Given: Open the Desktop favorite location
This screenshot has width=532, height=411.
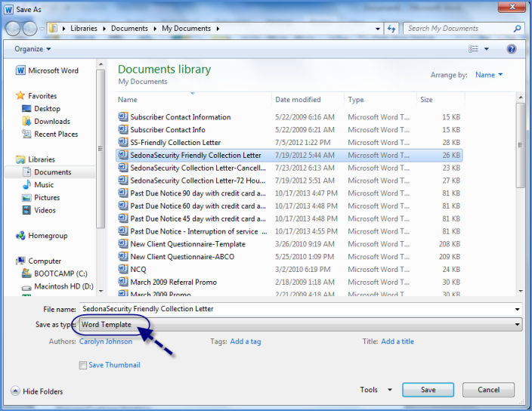Looking at the screenshot, I should (x=41, y=109).
